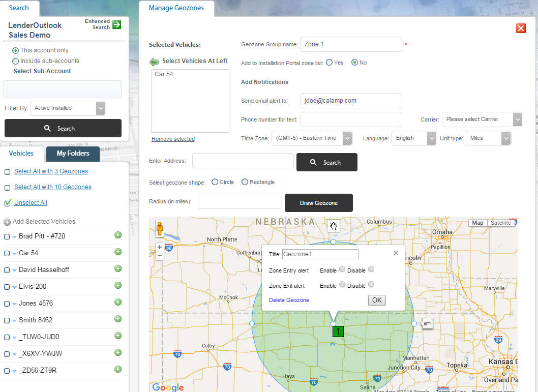Add _X6XV-YWJW using green plus icon

click(x=118, y=352)
